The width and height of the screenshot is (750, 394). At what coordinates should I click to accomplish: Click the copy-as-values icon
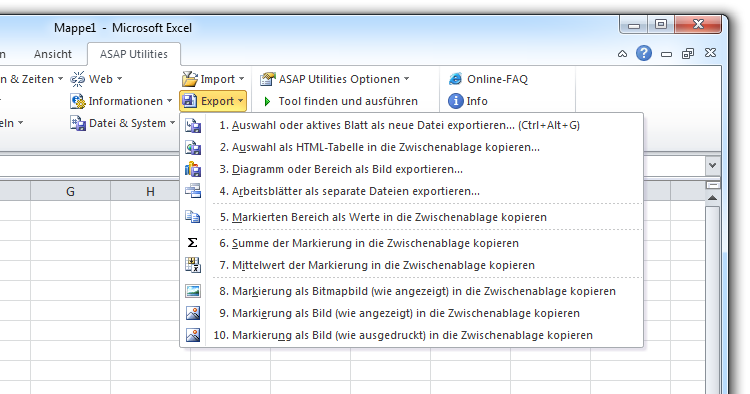click(x=193, y=217)
